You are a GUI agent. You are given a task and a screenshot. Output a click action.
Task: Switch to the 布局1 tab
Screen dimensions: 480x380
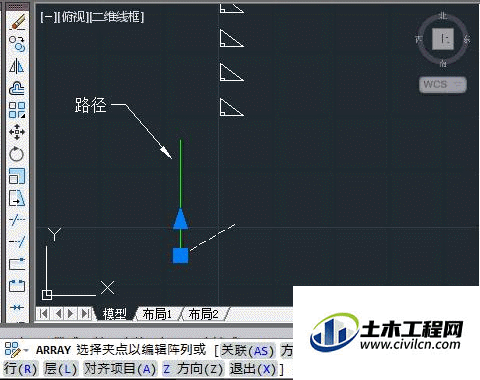click(157, 314)
